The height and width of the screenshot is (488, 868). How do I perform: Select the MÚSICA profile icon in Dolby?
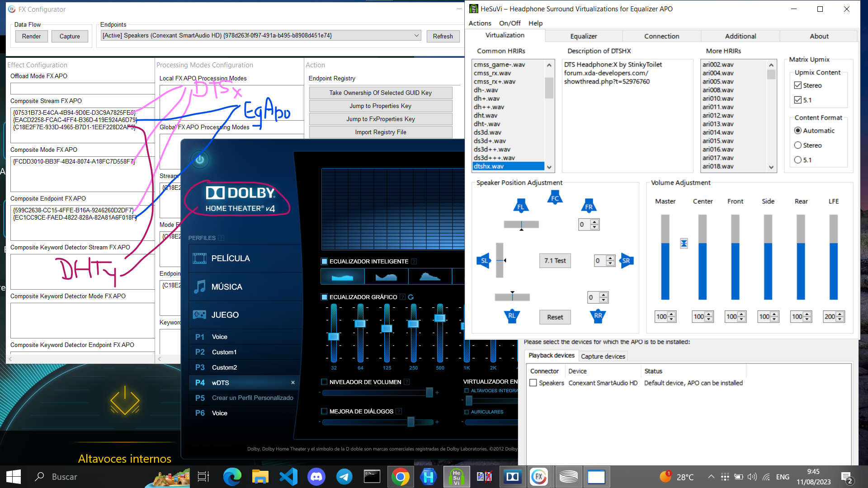[x=199, y=286]
